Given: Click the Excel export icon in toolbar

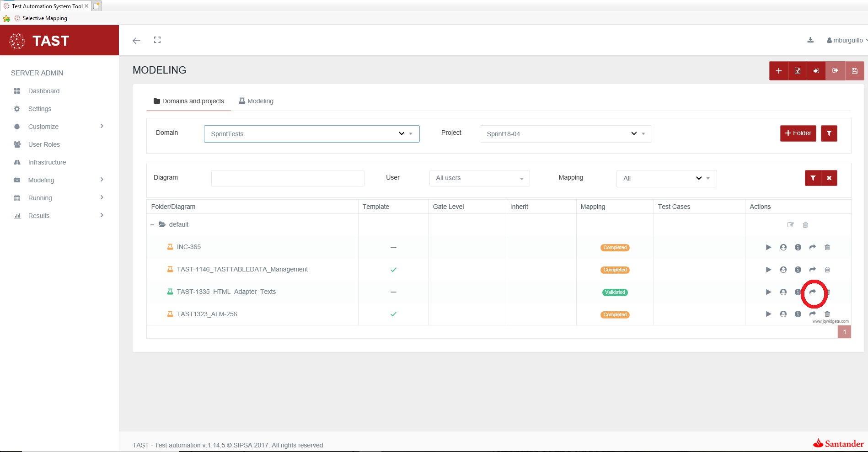Looking at the screenshot, I should (x=797, y=71).
